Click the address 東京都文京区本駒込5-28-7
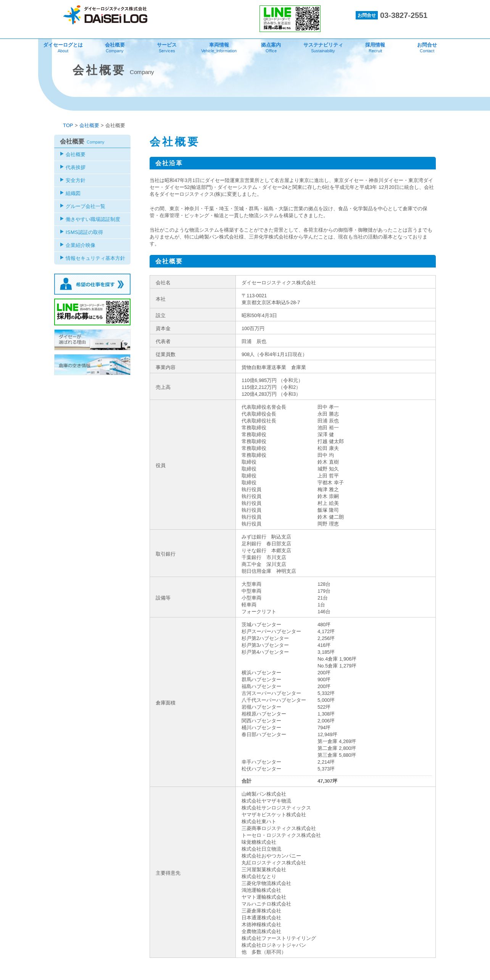The image size is (490, 980). click(x=271, y=302)
